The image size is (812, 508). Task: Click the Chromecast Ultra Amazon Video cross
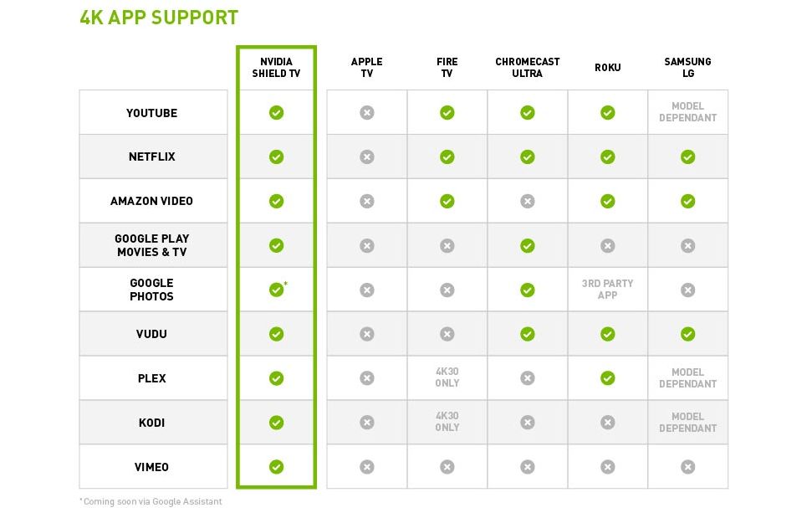coord(527,201)
